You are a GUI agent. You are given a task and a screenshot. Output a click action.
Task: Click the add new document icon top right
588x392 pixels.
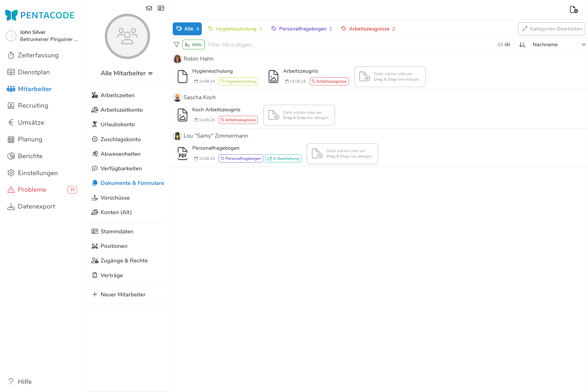[x=573, y=10]
